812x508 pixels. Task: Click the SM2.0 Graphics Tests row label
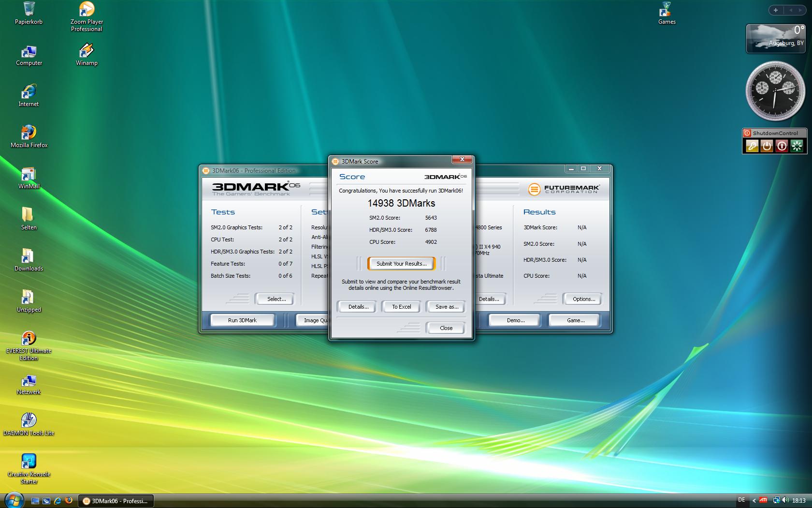[x=236, y=227]
